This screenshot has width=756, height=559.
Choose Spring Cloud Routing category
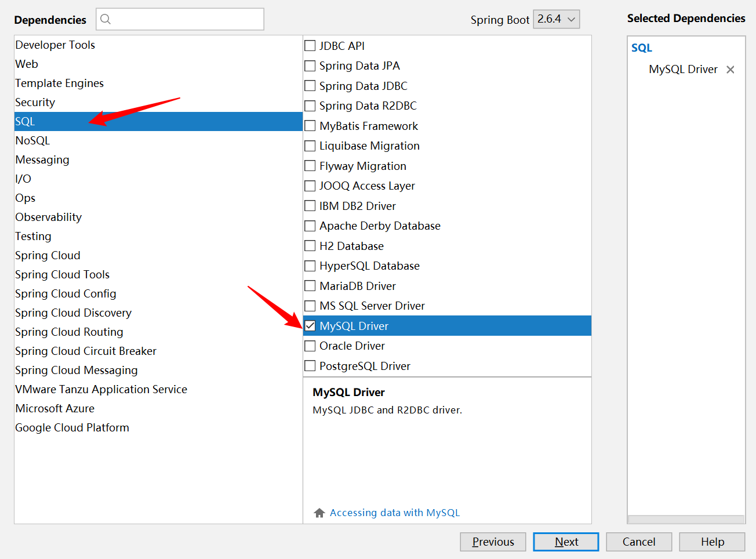coord(158,332)
